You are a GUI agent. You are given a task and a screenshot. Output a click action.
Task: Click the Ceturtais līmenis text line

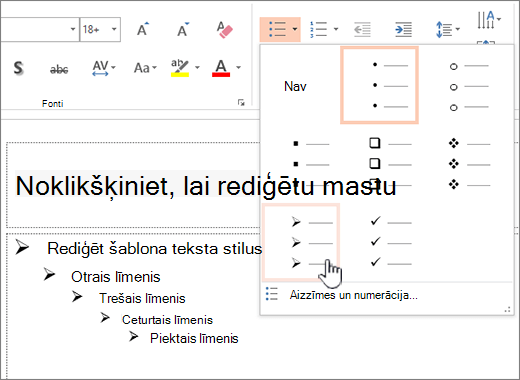pyautogui.click(x=167, y=319)
